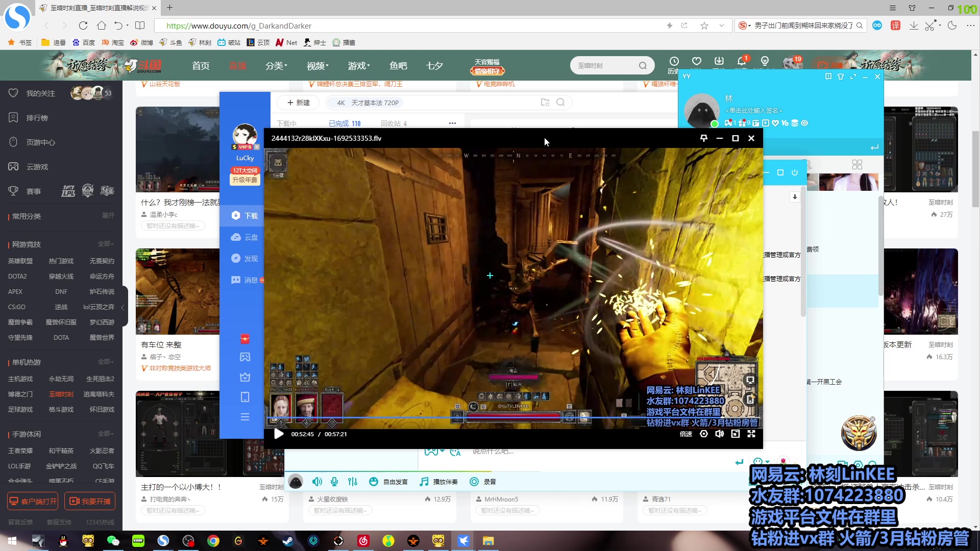Viewport: 980px width, 551px height.
Task: Open the three-dot more options menu
Action: tap(452, 123)
